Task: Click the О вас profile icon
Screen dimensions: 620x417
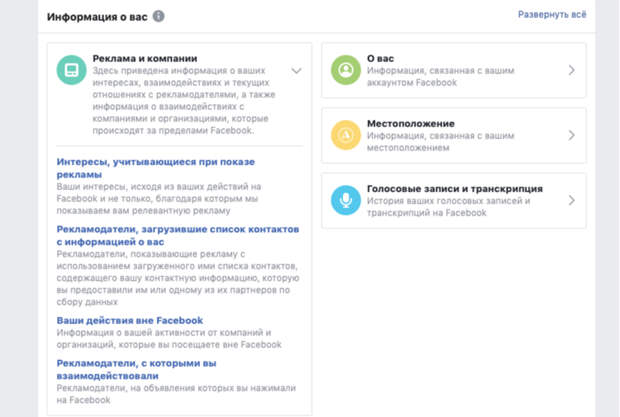Action: point(346,70)
